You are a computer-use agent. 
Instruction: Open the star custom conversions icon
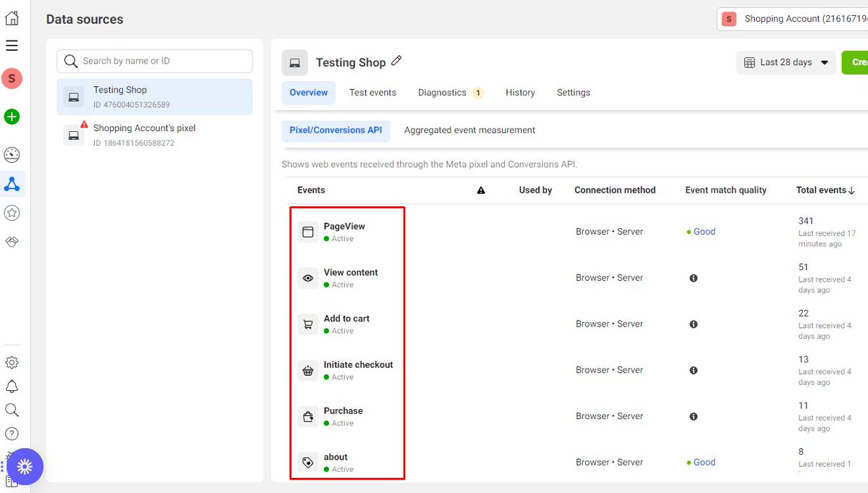pyautogui.click(x=12, y=213)
